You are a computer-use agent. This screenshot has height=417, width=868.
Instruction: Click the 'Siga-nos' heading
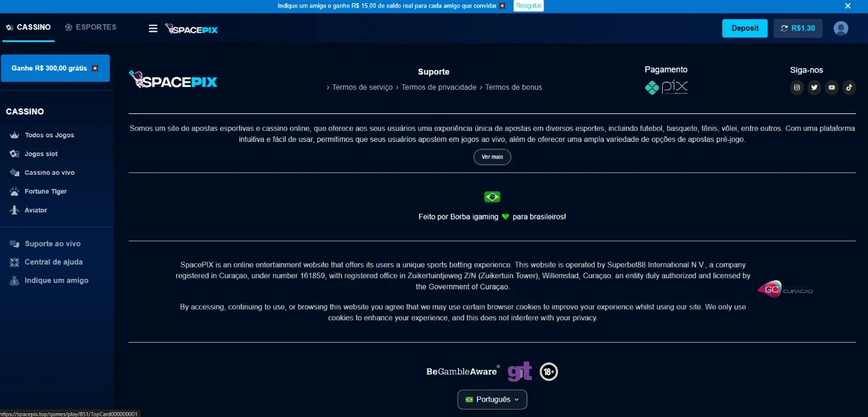[x=807, y=70]
